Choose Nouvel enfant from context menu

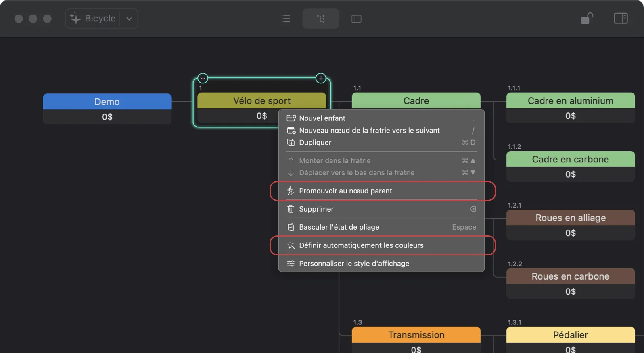point(322,118)
